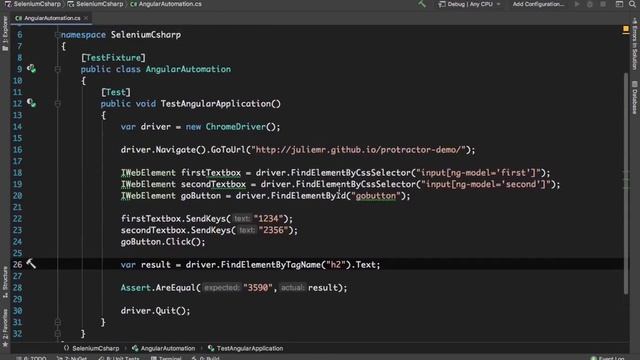640x360 pixels.
Task: Click the hammer quick-action icon on line 26
Action: [x=31, y=264]
